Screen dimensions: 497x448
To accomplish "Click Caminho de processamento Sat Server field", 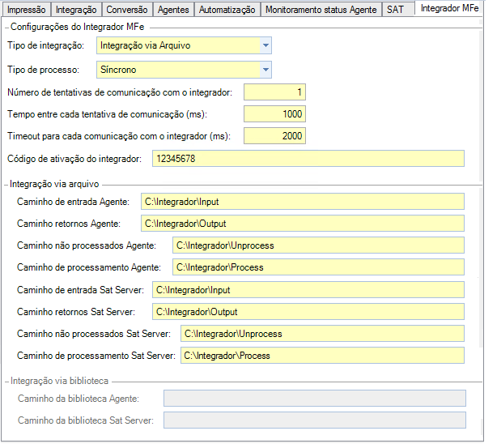I will [x=321, y=355].
